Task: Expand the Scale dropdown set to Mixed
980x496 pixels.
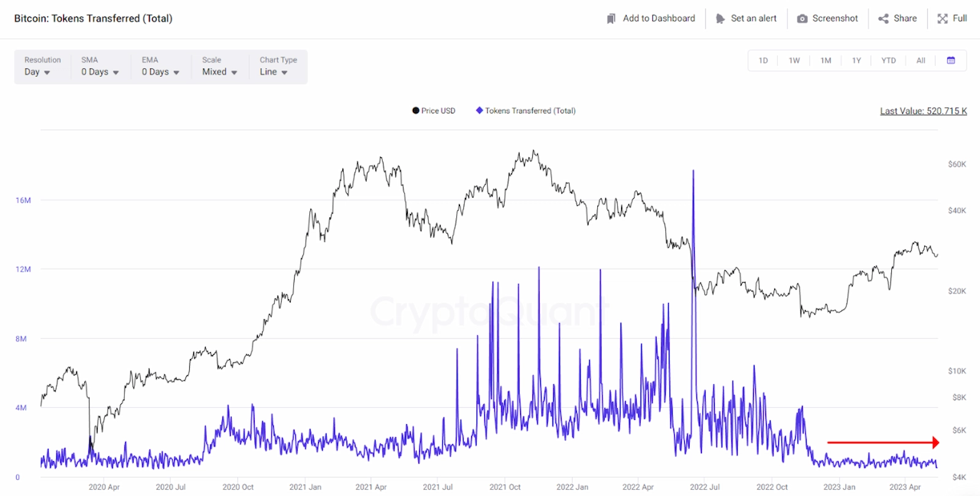Action: pyautogui.click(x=217, y=72)
